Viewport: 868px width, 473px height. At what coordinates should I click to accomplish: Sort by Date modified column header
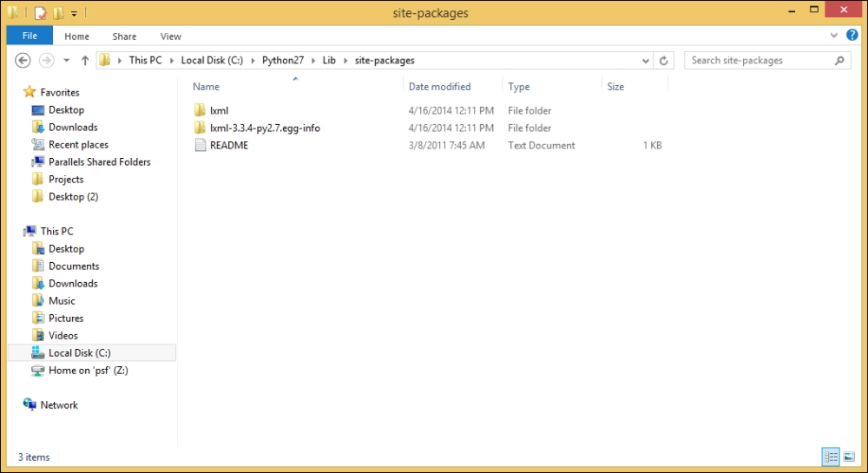click(439, 86)
